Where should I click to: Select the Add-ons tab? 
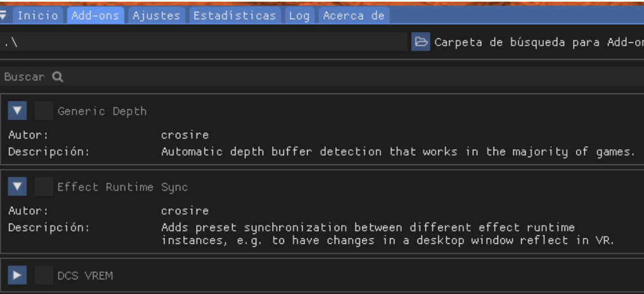[95, 16]
